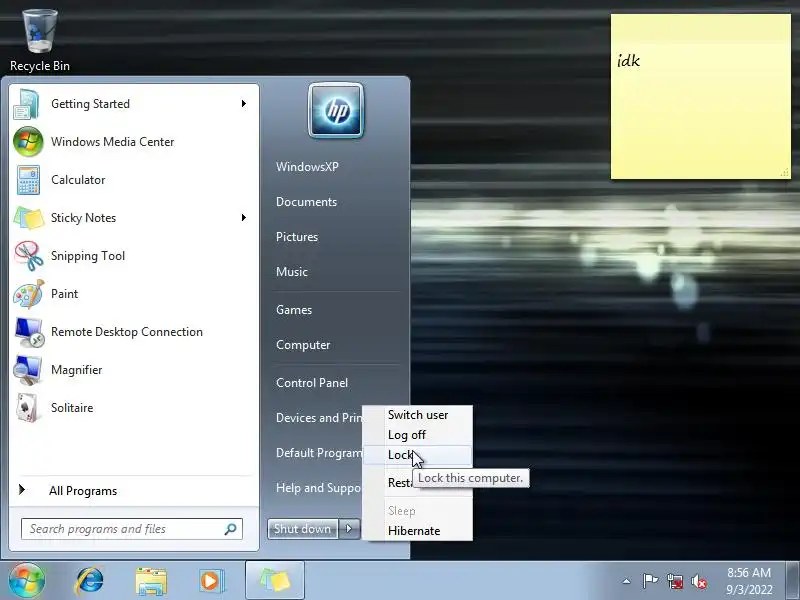Click the Sticky Notes icon in Start menu
The width and height of the screenshot is (800, 600).
(29, 218)
